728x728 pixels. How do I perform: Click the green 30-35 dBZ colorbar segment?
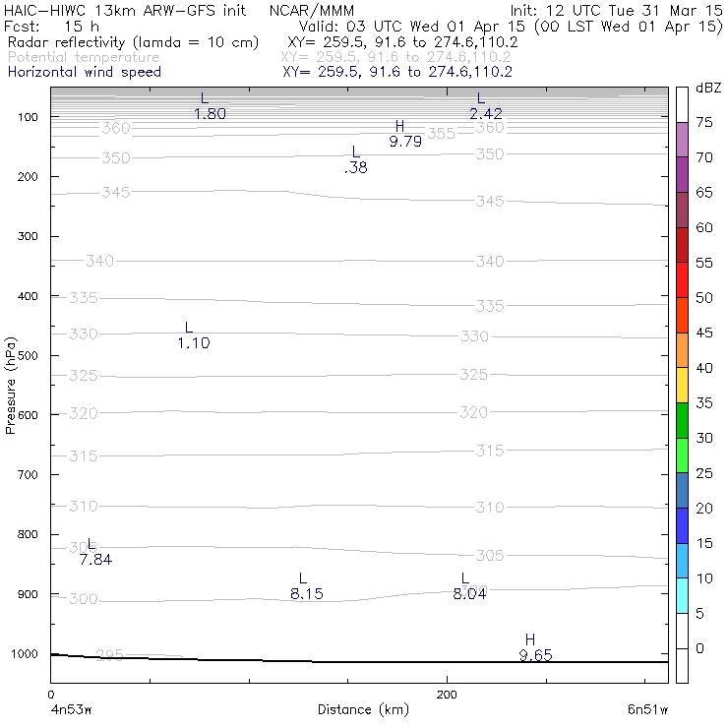pos(682,420)
